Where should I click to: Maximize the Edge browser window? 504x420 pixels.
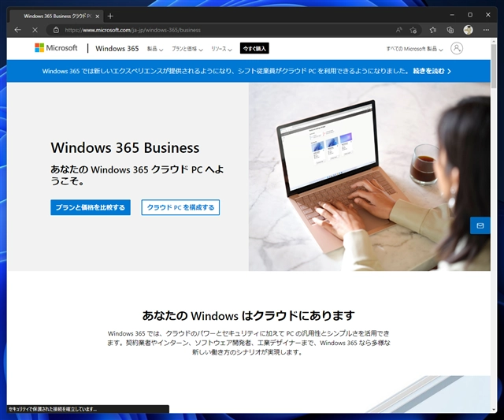point(470,15)
